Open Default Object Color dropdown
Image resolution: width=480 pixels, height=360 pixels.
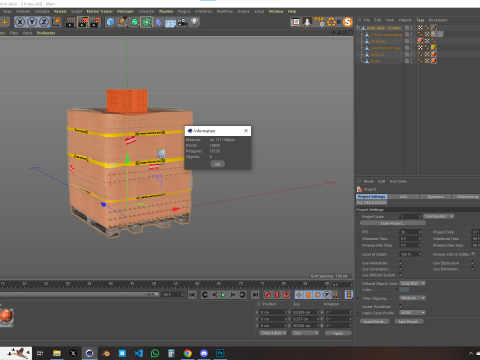pyautogui.click(x=413, y=283)
